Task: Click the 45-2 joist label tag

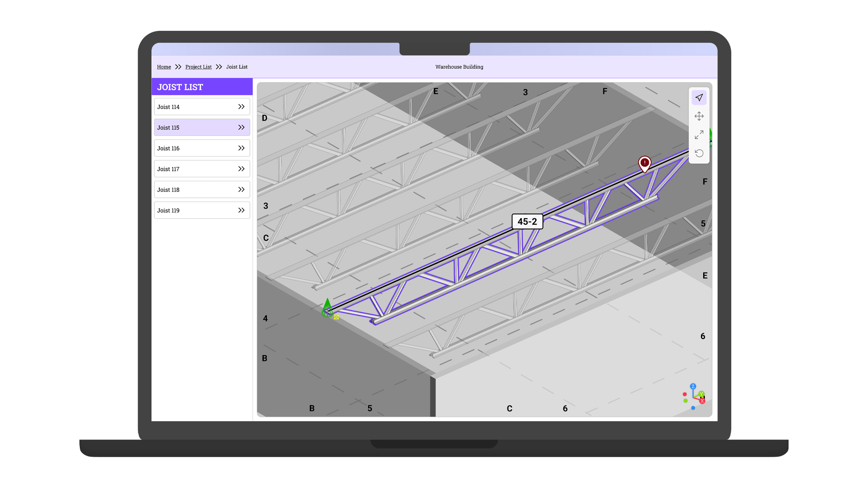Action: point(527,222)
